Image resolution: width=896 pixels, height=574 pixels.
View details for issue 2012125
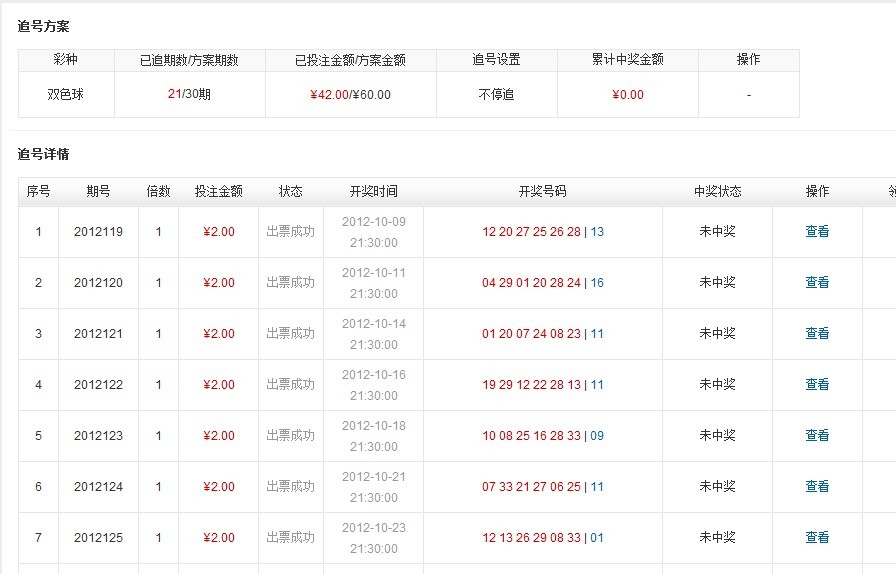[817, 538]
